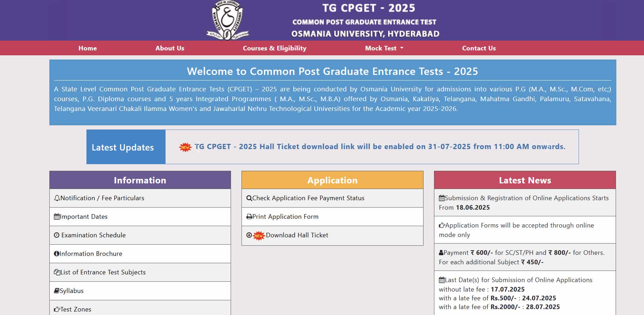Go to the Home menu item

[87, 48]
